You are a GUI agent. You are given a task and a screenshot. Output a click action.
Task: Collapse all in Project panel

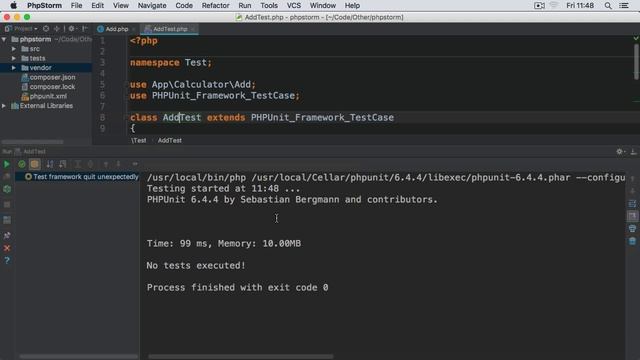(57, 29)
